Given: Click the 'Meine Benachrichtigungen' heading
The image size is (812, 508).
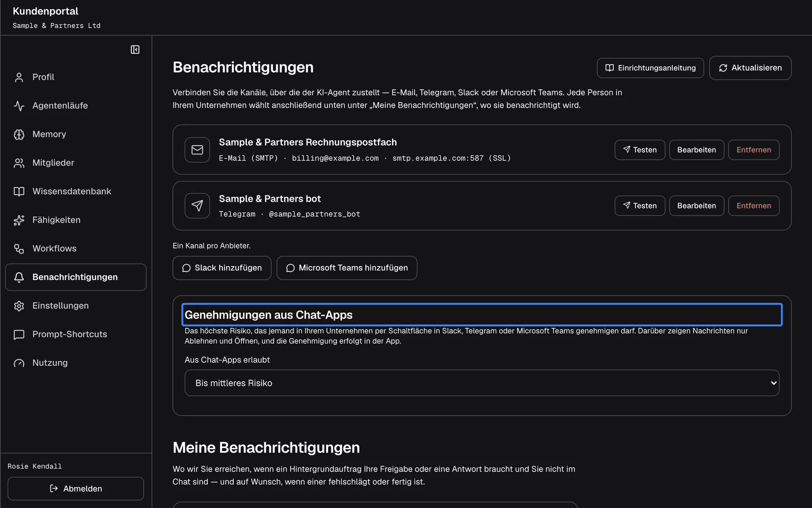Looking at the screenshot, I should pyautogui.click(x=266, y=447).
